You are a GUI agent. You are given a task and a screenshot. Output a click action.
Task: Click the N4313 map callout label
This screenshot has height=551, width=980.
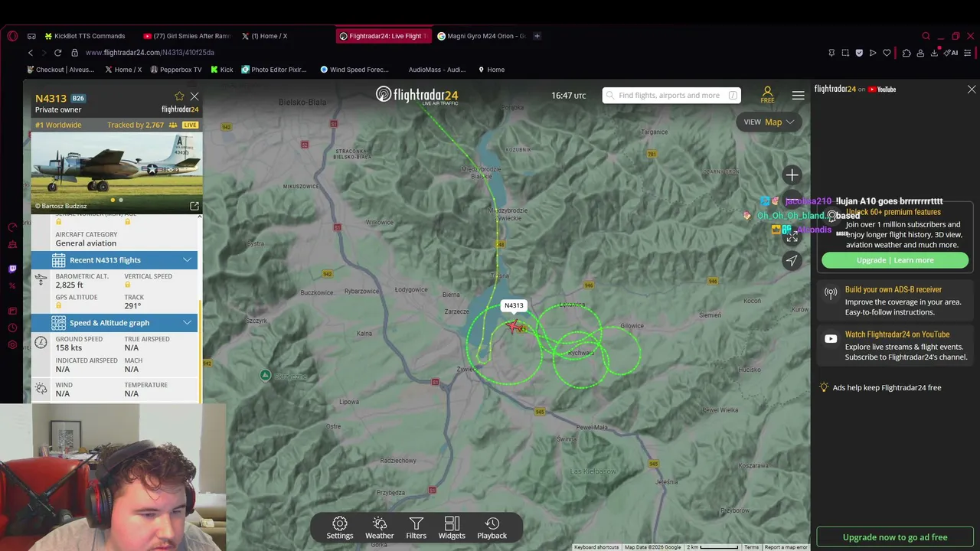point(514,305)
